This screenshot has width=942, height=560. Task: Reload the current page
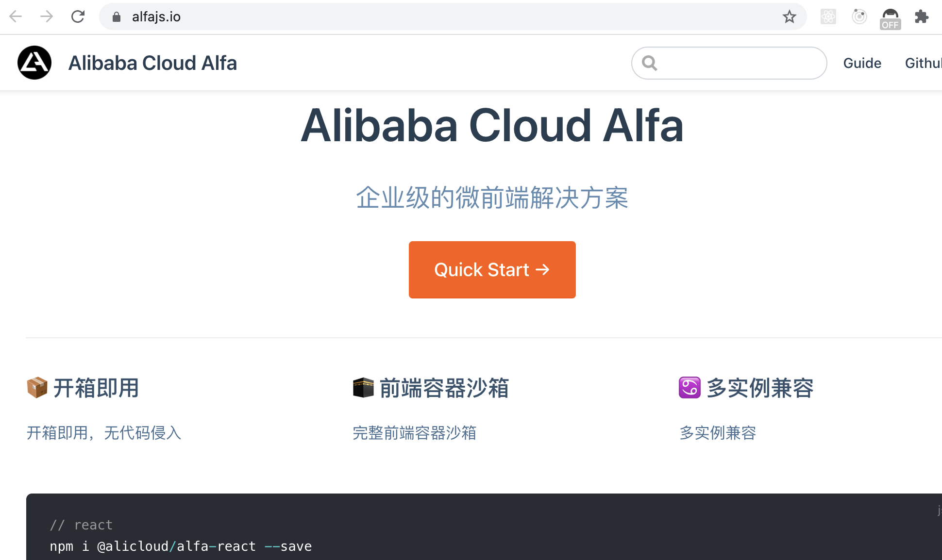(78, 17)
